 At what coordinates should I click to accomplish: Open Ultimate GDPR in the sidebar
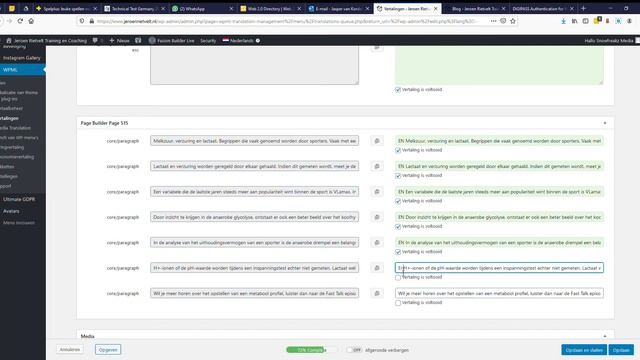click(x=19, y=199)
